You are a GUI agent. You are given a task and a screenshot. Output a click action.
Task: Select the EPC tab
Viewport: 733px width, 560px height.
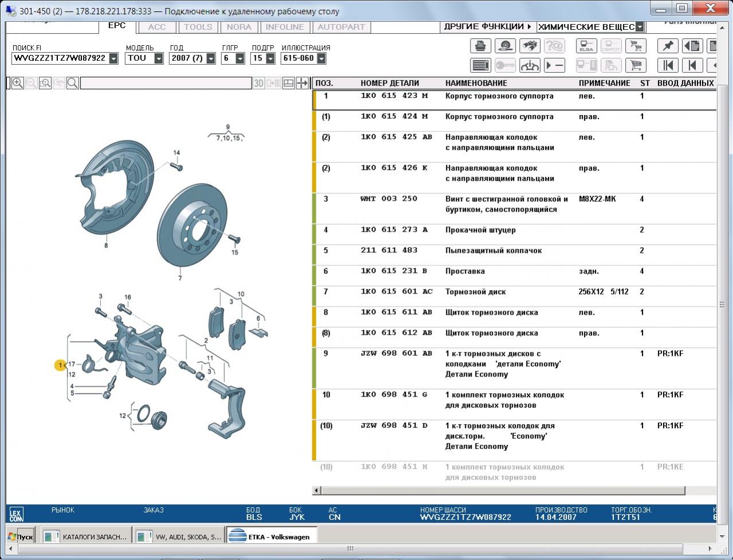pyautogui.click(x=117, y=26)
